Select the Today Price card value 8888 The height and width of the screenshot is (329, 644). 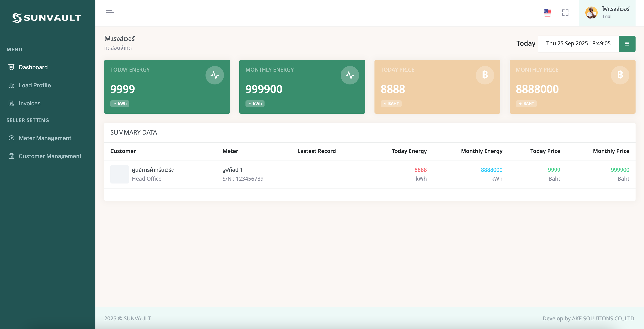click(393, 89)
